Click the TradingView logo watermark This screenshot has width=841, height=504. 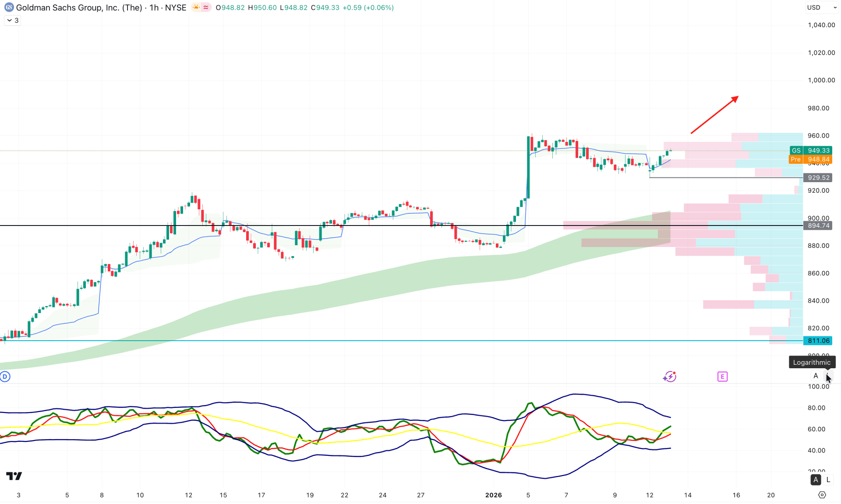point(14,476)
